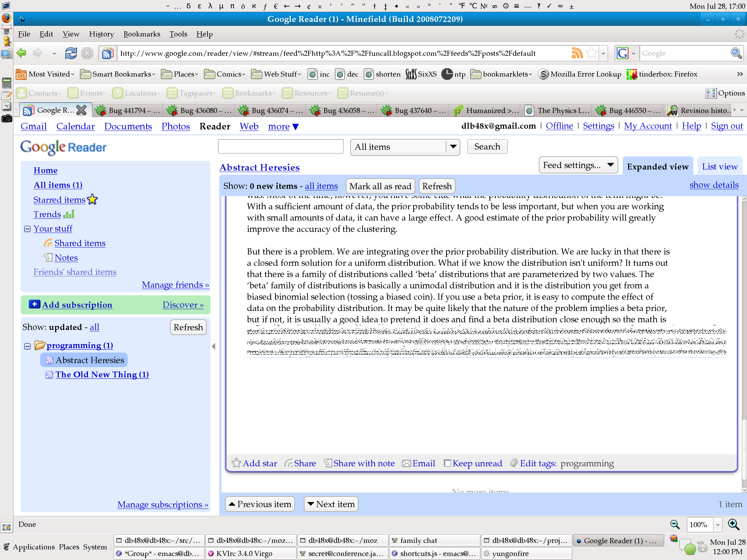Open the 'inc' bookmarklet

click(318, 74)
